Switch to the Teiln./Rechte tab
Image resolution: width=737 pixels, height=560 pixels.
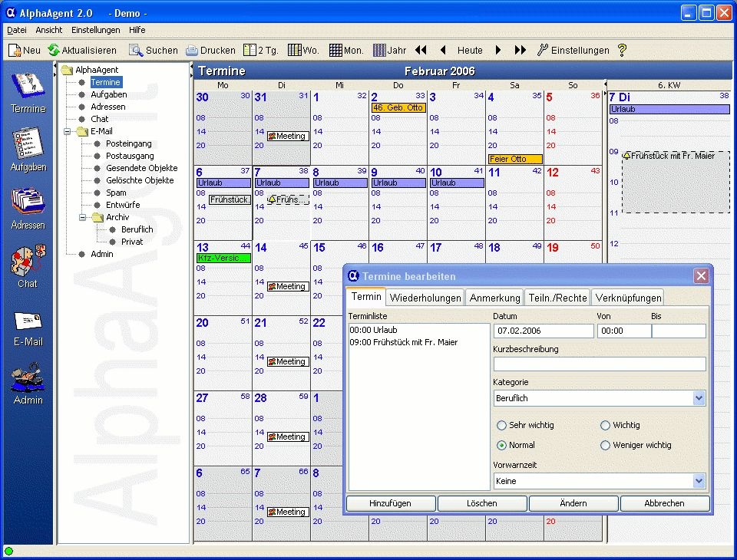point(557,298)
